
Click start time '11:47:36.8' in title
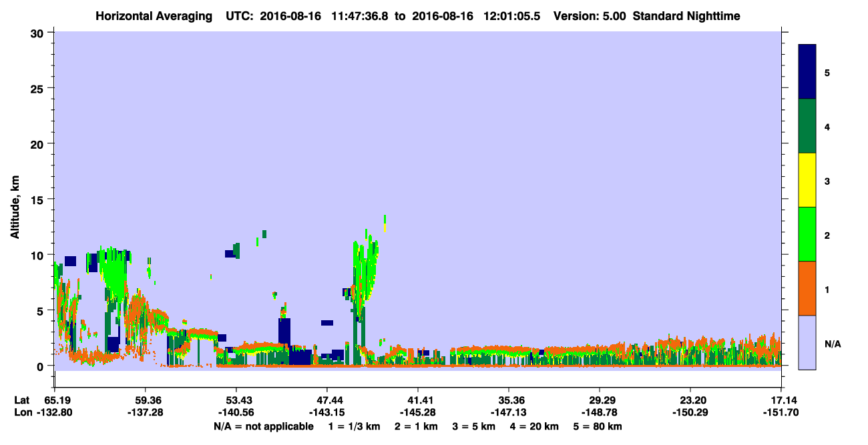coord(360,16)
